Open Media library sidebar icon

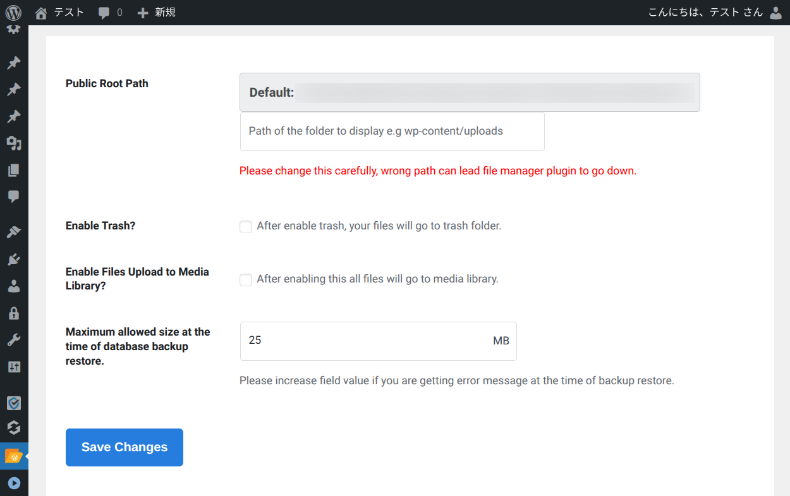pos(14,144)
